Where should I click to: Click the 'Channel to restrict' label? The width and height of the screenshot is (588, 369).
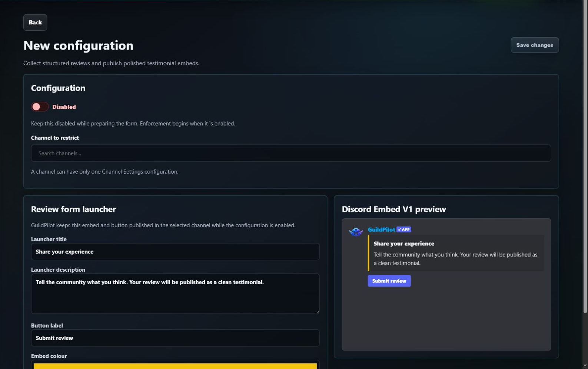tap(55, 138)
